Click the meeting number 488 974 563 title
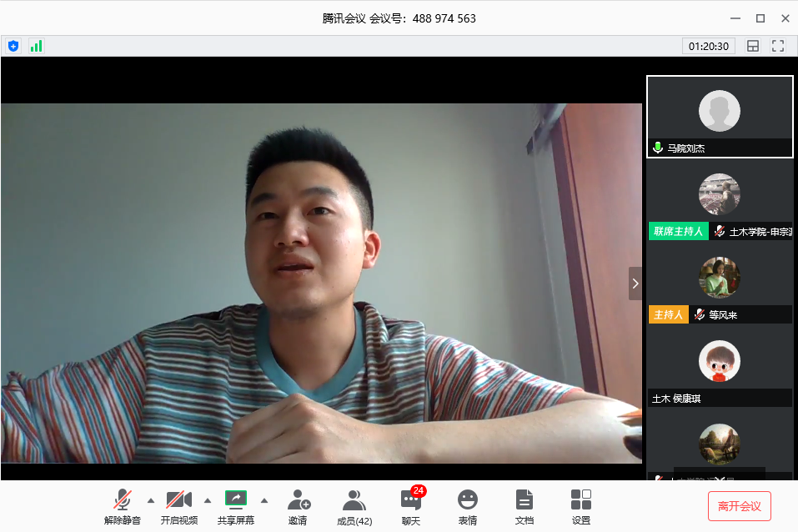Image resolution: width=798 pixels, height=532 pixels. (x=399, y=19)
